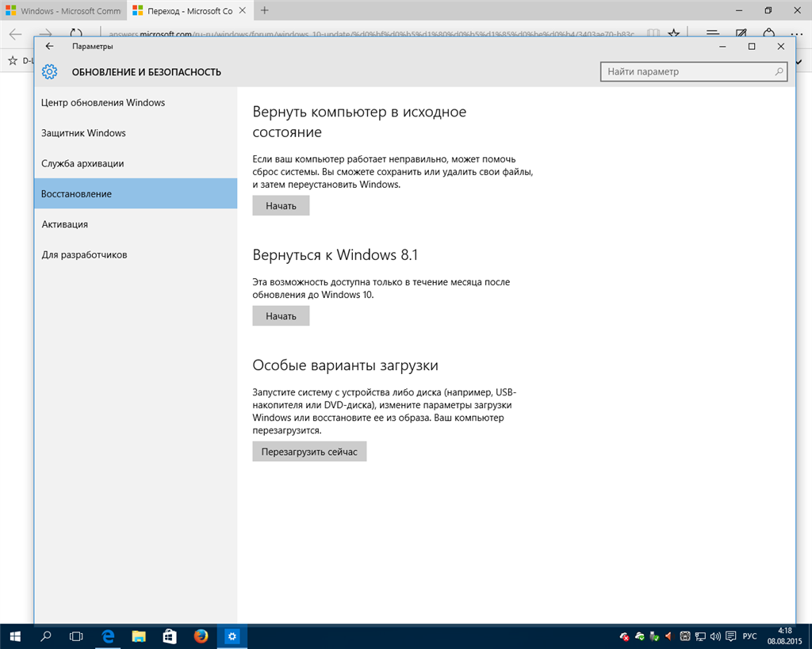Open the Windows Start menu

click(x=15, y=636)
